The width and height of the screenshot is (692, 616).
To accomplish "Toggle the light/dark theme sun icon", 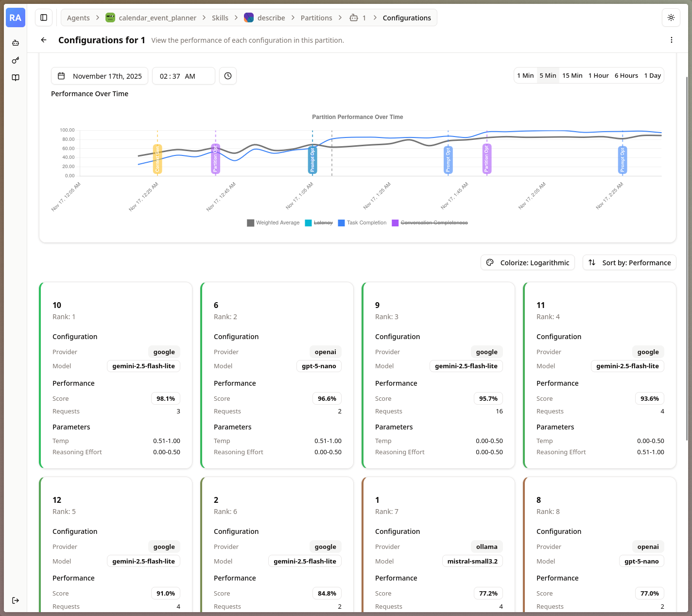I will [x=671, y=17].
